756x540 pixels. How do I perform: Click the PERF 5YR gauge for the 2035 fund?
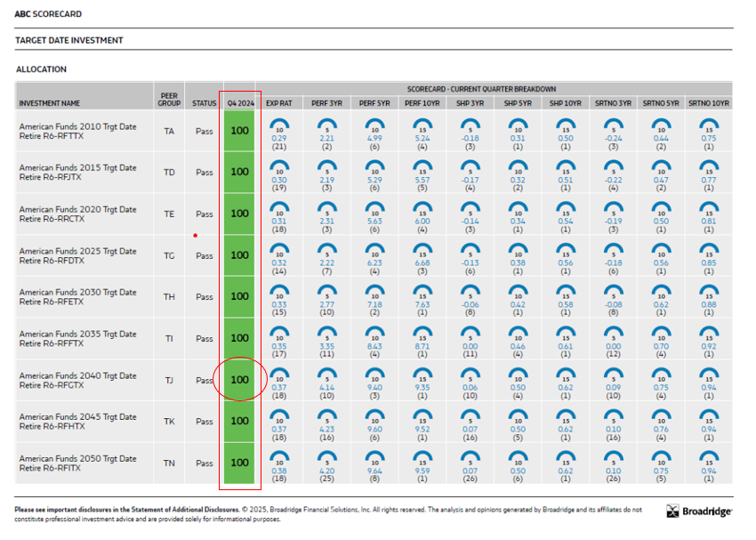tap(374, 333)
